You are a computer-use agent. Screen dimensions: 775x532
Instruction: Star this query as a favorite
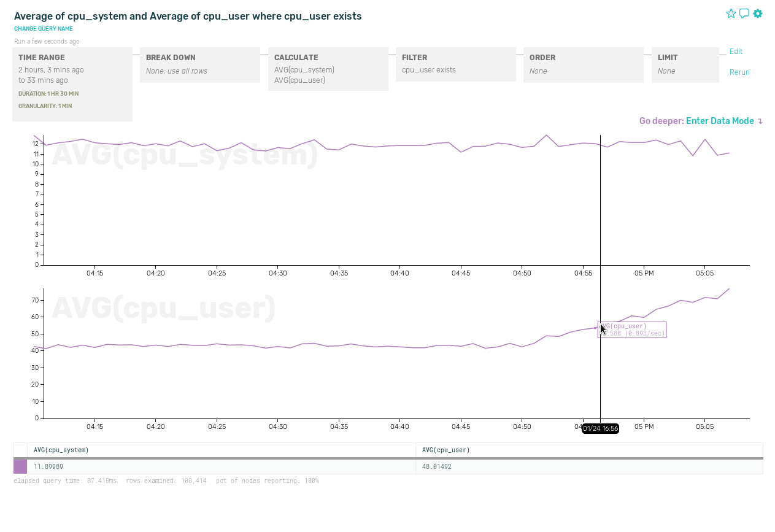(x=731, y=13)
